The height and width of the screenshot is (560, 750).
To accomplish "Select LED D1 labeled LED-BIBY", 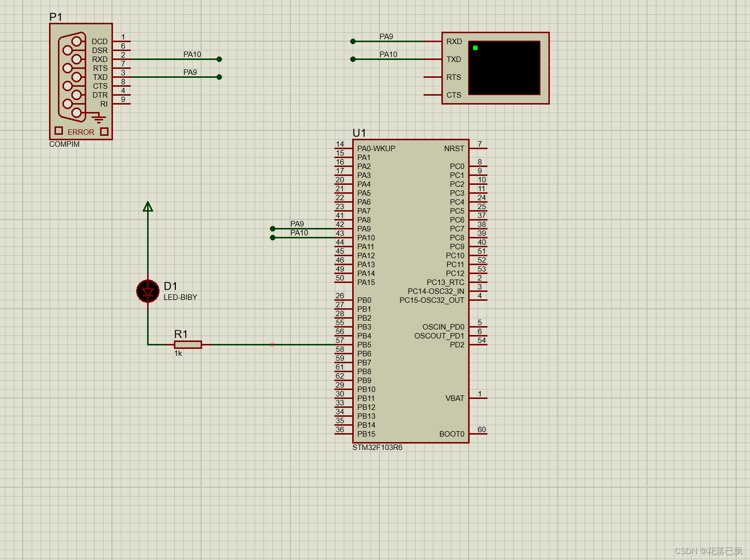I will pos(148,291).
